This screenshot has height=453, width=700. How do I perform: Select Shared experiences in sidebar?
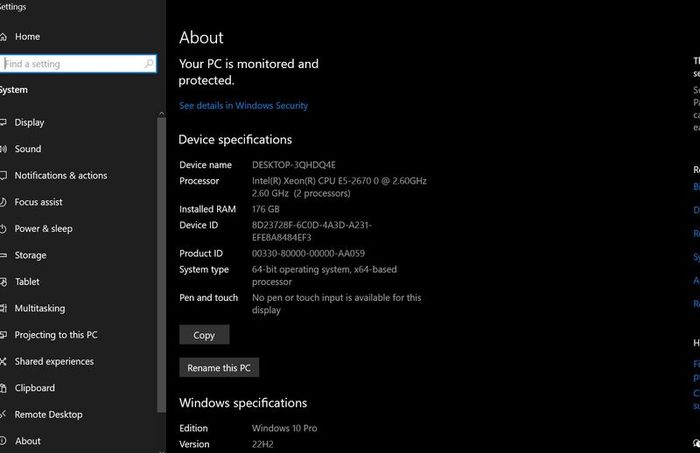click(54, 362)
